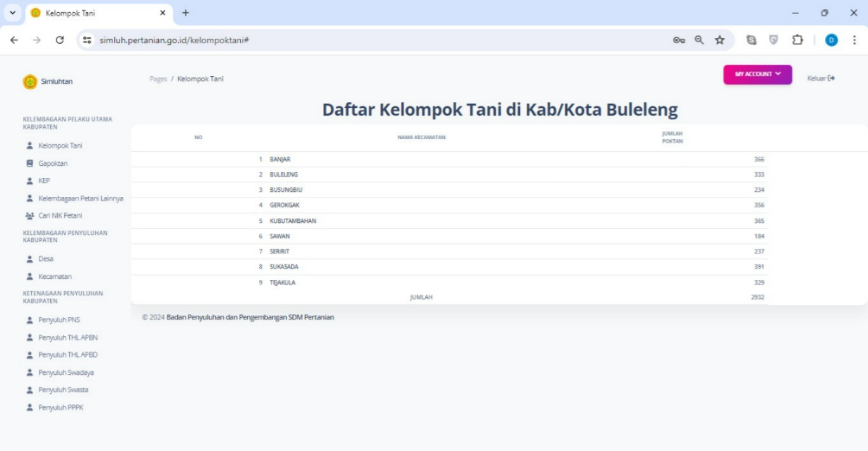Viewport: 868px width, 451px height.
Task: Open the SUKASADA kecamatan row
Action: point(284,267)
